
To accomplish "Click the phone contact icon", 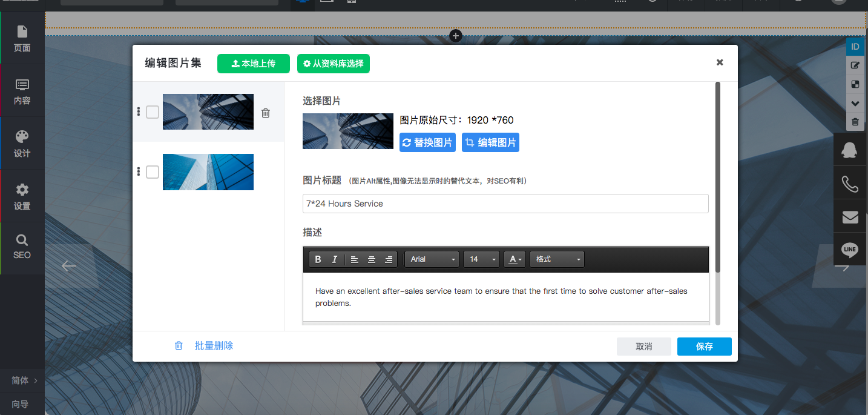I will 850,184.
